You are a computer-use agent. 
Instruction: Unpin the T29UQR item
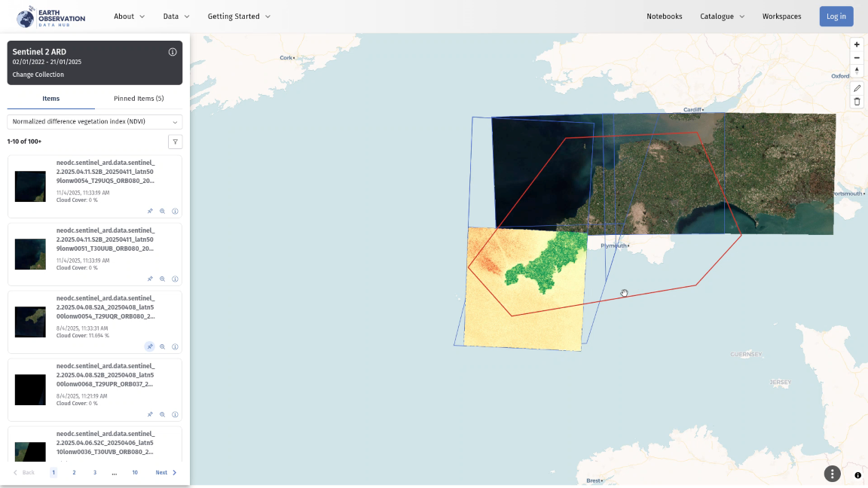150,347
